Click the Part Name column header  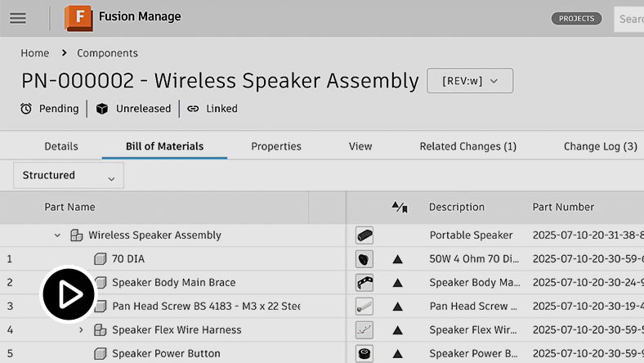pos(69,208)
